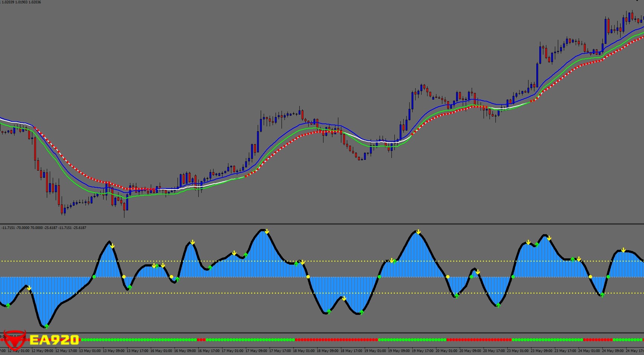Screen dimensions: 644x355
Task: Click the oscillator values readout text
Action: point(44,228)
